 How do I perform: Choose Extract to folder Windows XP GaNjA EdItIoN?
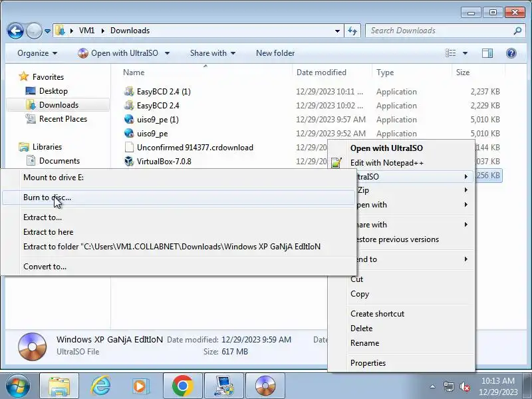click(178, 247)
